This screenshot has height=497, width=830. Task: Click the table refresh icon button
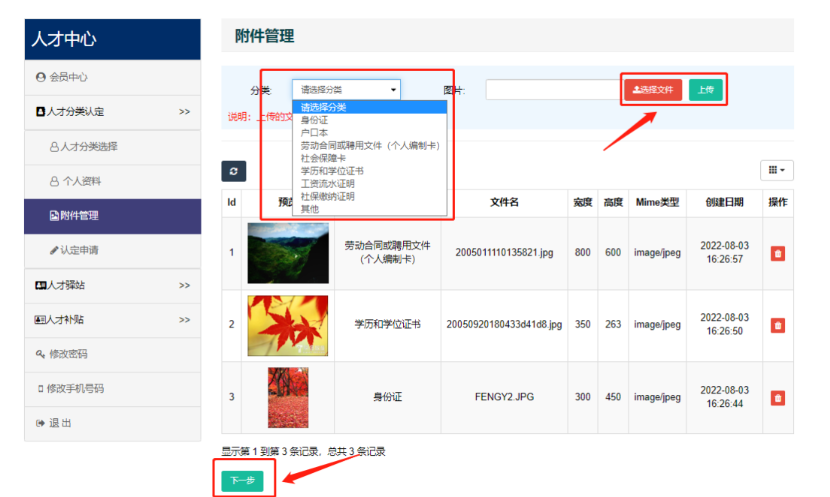(x=233, y=171)
